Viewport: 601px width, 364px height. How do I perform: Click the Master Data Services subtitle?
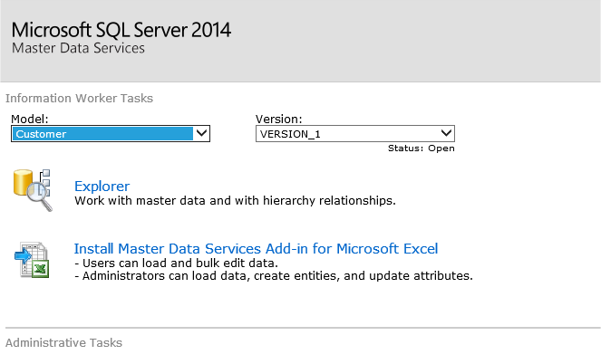pyautogui.click(x=78, y=49)
